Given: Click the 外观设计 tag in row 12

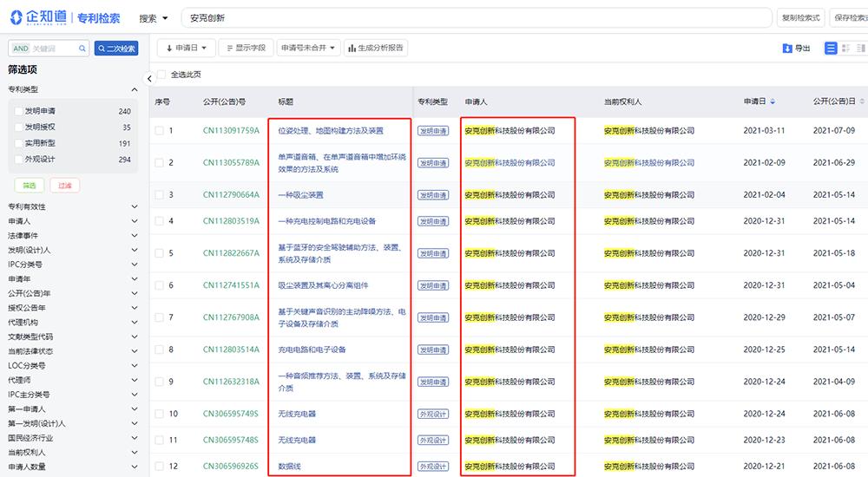Looking at the screenshot, I should pyautogui.click(x=433, y=467).
